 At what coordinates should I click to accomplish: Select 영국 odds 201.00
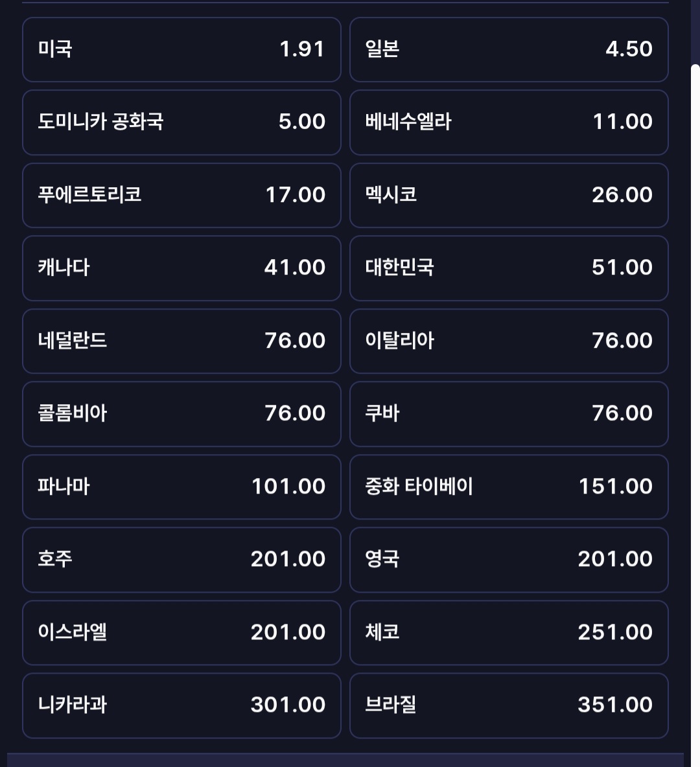(509, 560)
